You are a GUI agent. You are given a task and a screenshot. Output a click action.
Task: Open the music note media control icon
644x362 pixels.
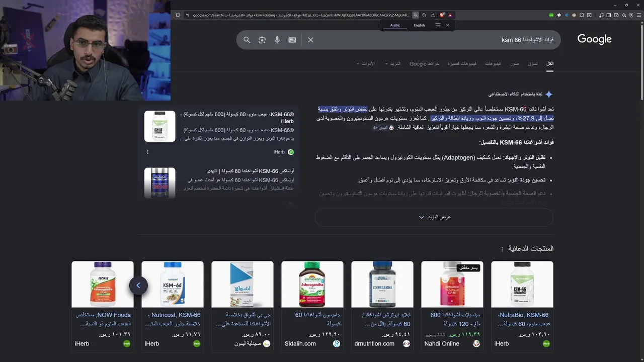[x=602, y=15]
